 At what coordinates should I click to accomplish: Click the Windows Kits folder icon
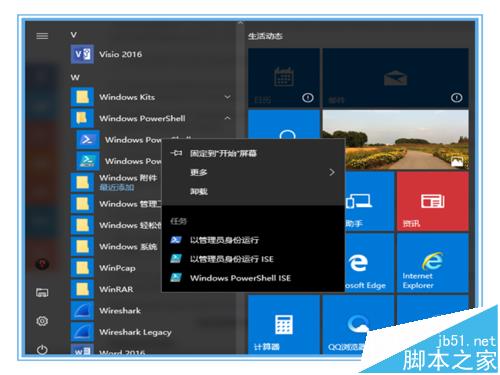pyautogui.click(x=82, y=97)
